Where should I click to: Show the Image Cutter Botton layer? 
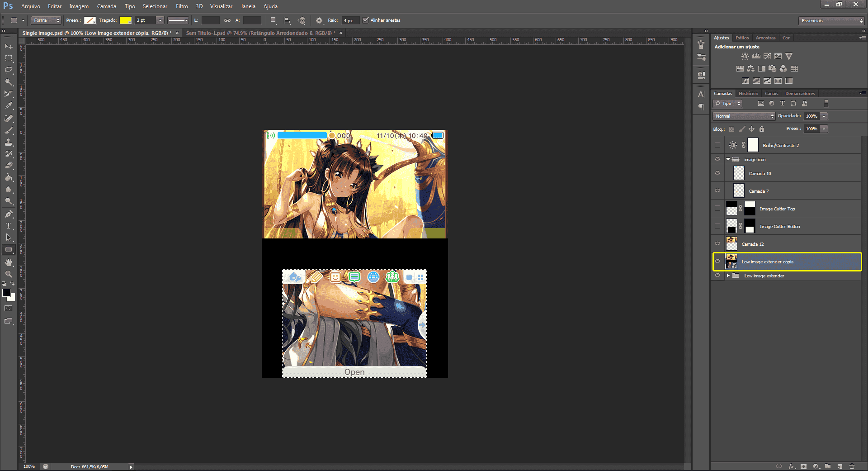[717, 226]
